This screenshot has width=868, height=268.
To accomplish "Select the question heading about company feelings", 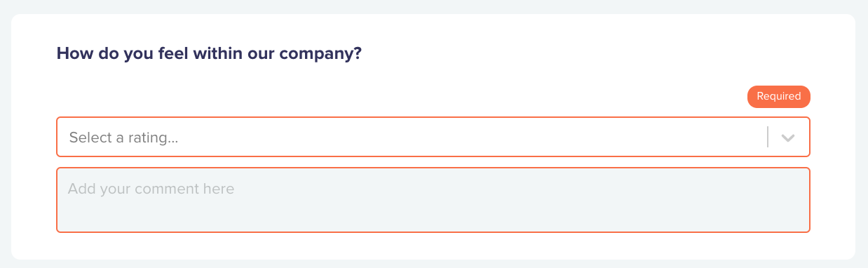I will pos(209,53).
